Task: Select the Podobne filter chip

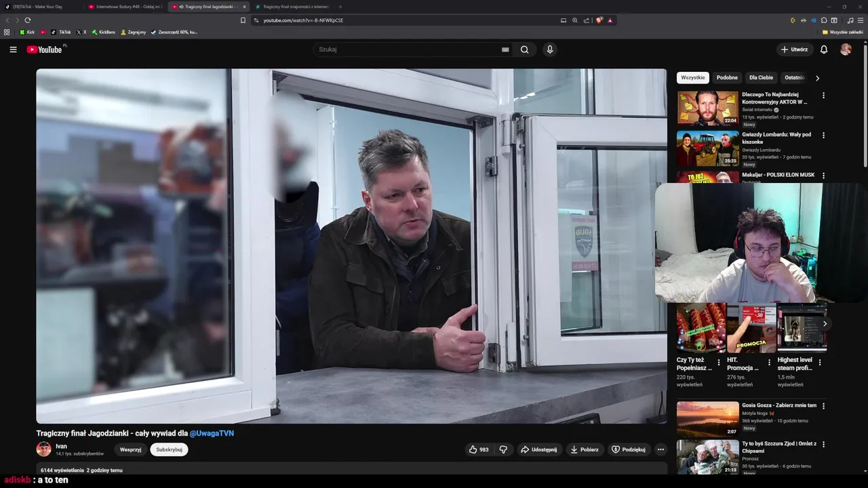Action: click(727, 78)
